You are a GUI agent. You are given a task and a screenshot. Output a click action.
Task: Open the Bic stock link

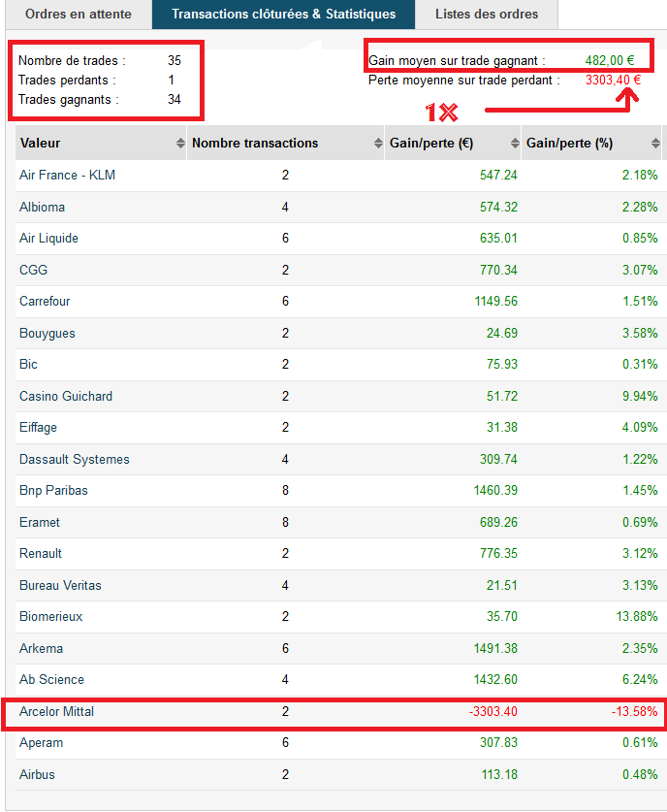coord(28,364)
